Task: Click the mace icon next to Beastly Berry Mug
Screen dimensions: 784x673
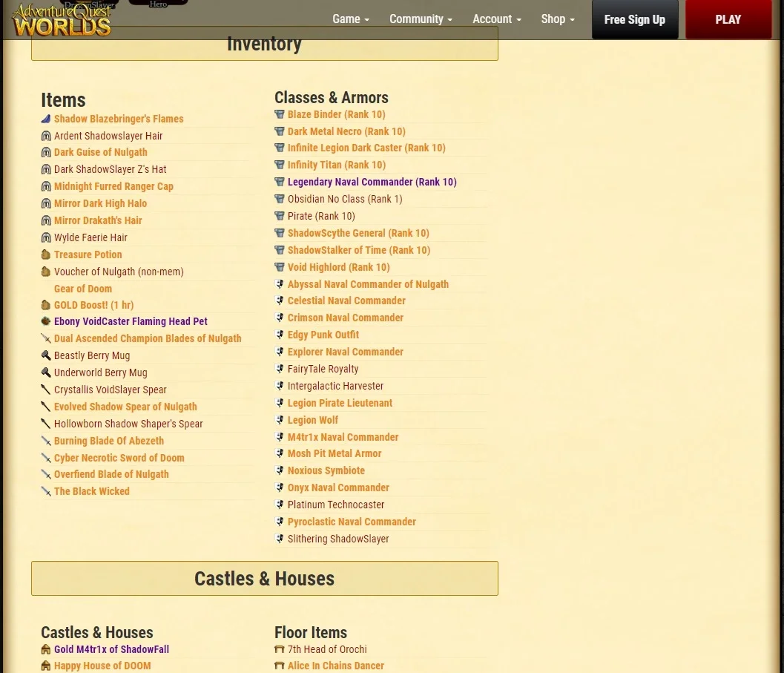Action: coord(45,355)
